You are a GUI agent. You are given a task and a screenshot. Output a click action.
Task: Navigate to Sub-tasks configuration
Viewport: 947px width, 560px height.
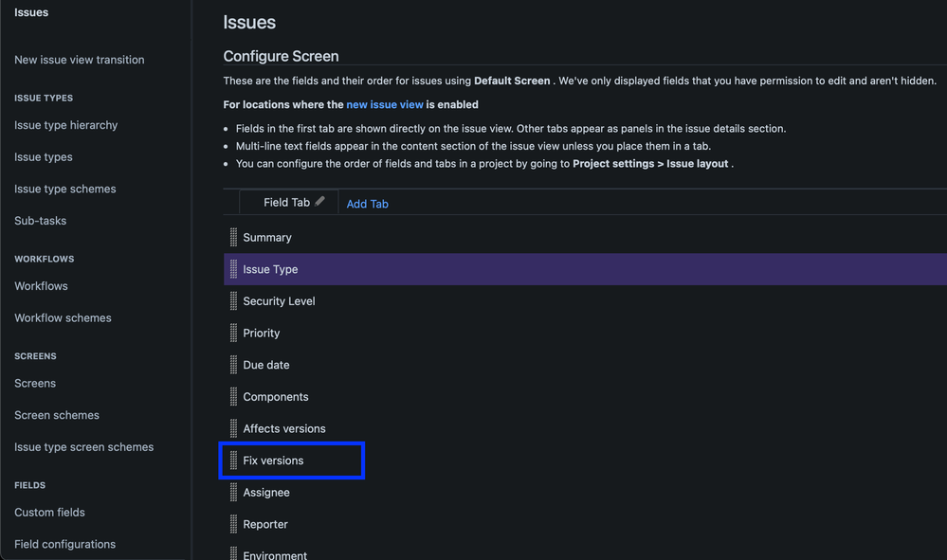[x=39, y=220]
